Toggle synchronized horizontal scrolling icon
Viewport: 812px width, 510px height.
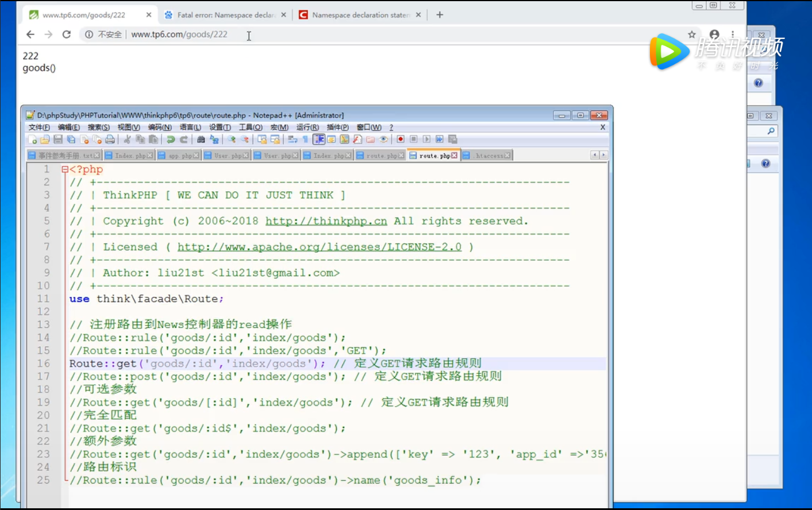(x=276, y=140)
